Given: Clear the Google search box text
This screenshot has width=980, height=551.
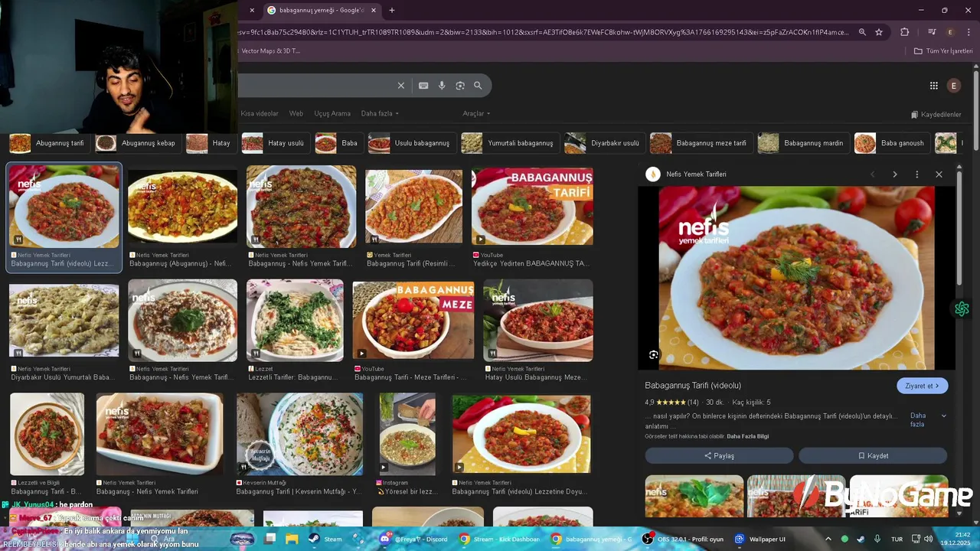Looking at the screenshot, I should pyautogui.click(x=400, y=86).
